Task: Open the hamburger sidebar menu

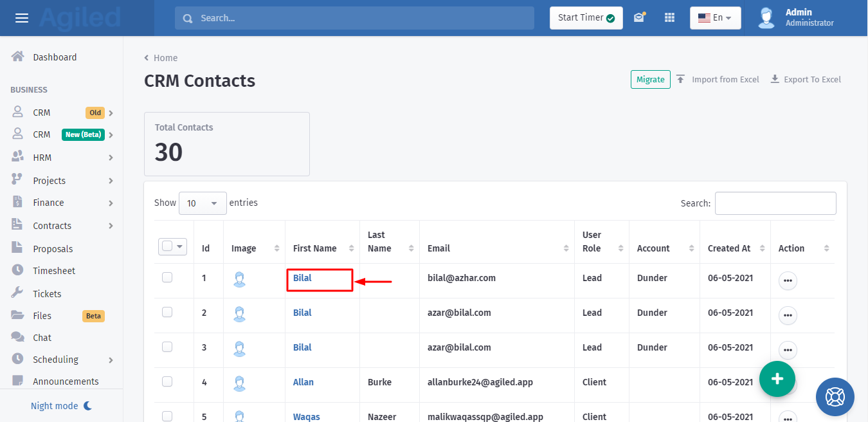Action: (x=22, y=18)
